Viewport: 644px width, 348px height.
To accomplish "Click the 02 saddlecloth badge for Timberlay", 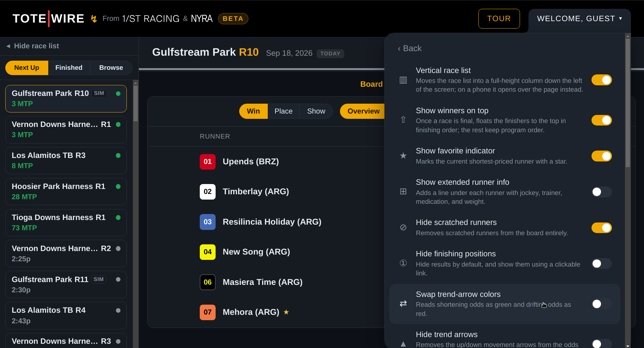I will [208, 192].
